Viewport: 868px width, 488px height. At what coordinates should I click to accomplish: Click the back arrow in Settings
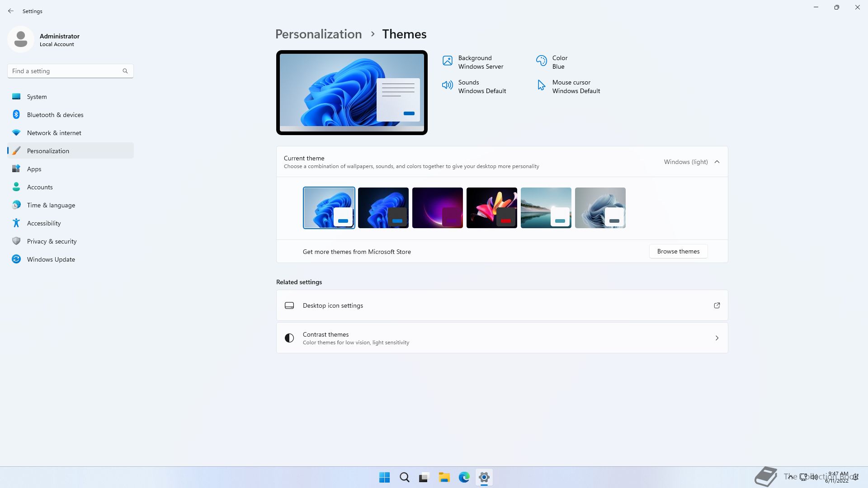tap(11, 11)
